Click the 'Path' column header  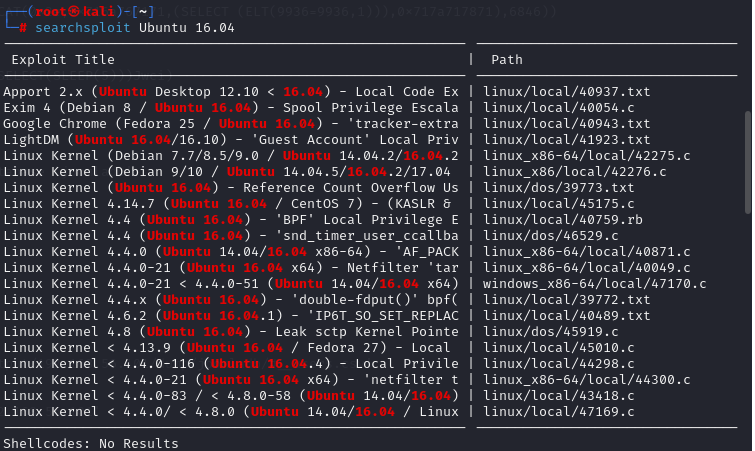tap(507, 60)
